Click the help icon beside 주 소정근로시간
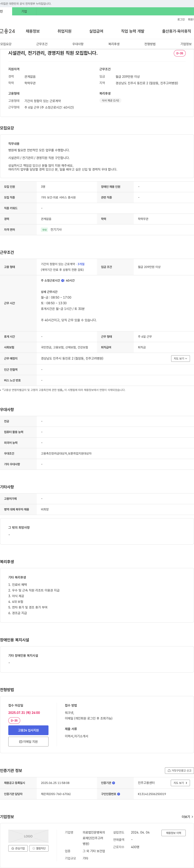The image size is (194, 868). point(62,280)
